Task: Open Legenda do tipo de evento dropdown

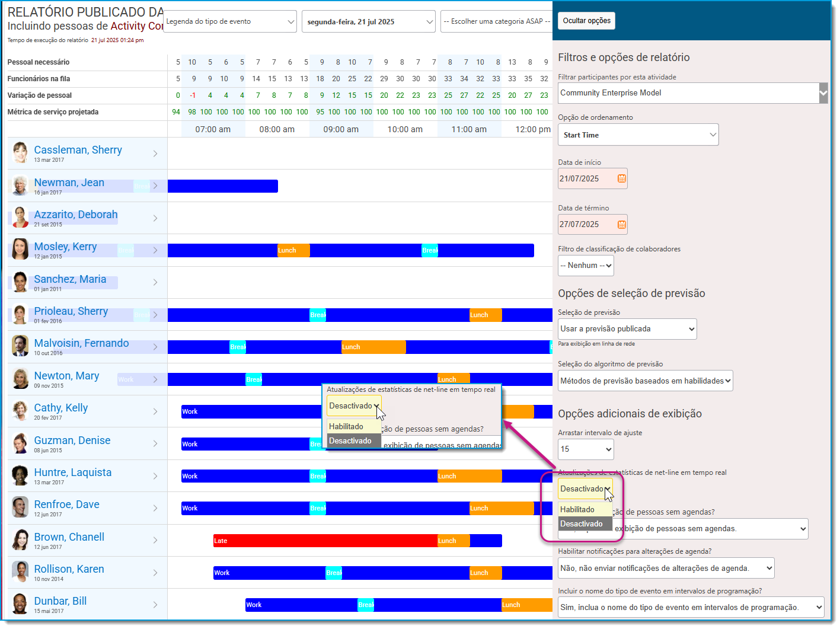Action: pyautogui.click(x=230, y=21)
